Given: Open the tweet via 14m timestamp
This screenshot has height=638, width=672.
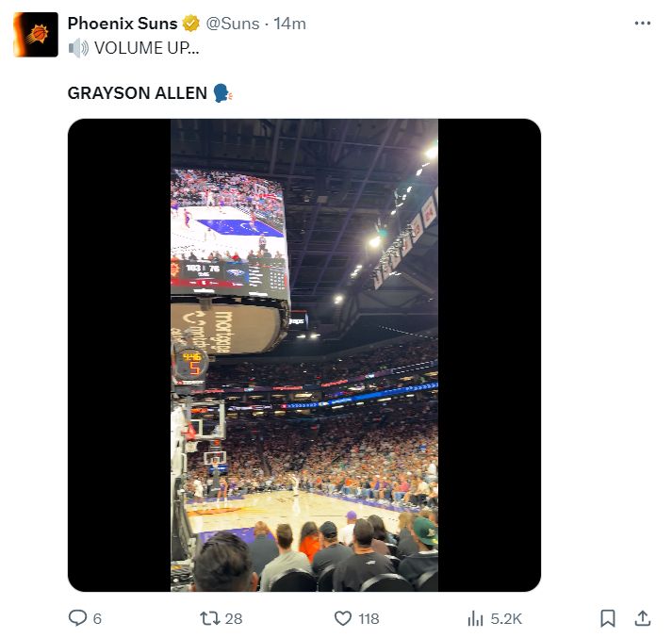Looking at the screenshot, I should [x=289, y=24].
